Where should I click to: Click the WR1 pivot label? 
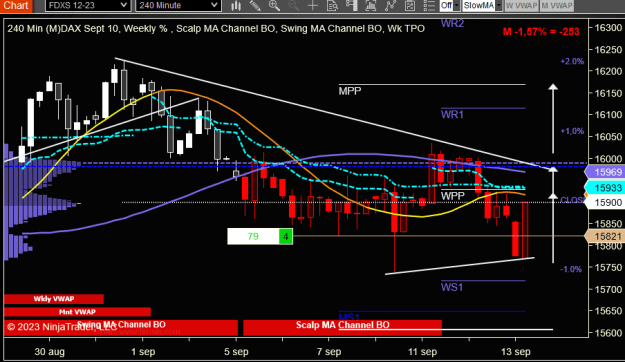point(452,115)
